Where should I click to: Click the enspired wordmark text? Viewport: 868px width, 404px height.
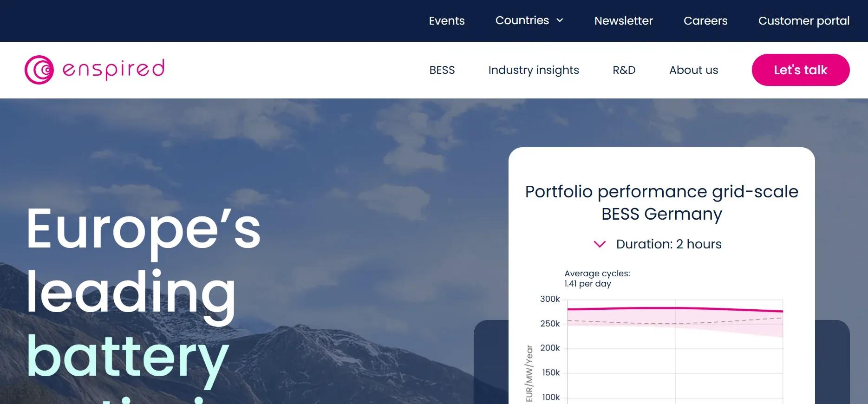[113, 69]
